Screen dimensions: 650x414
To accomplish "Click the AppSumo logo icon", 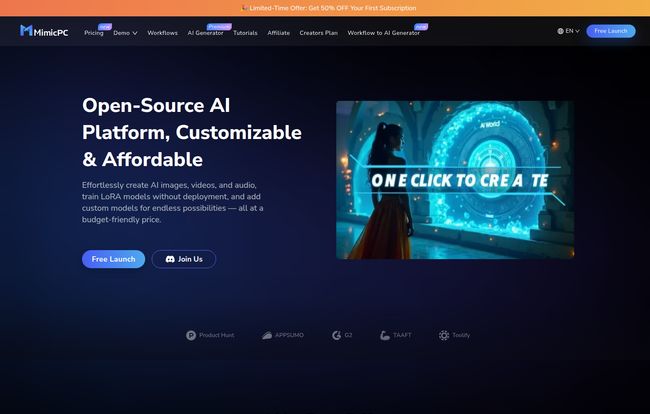I will (x=267, y=335).
